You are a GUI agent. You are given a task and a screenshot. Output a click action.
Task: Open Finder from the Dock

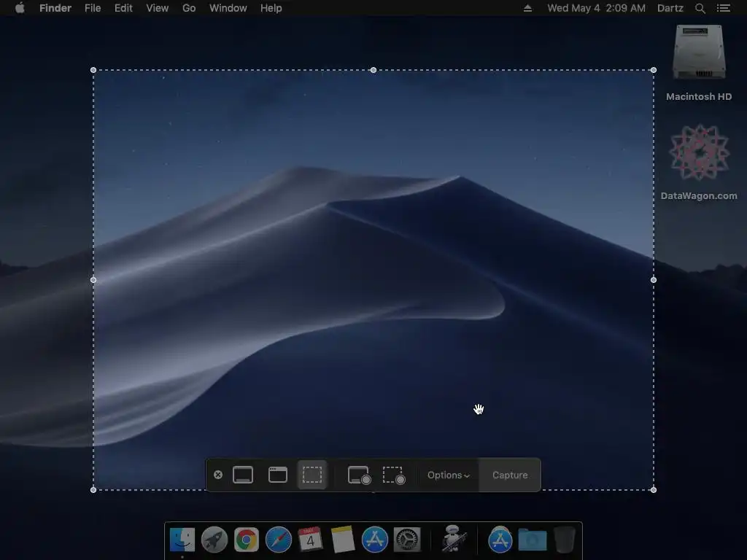pyautogui.click(x=182, y=540)
